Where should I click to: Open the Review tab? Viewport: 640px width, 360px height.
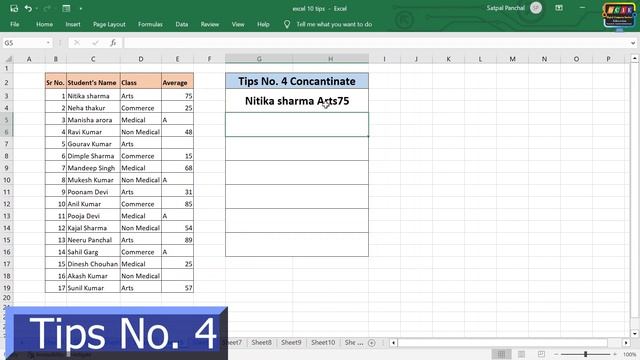pos(210,24)
